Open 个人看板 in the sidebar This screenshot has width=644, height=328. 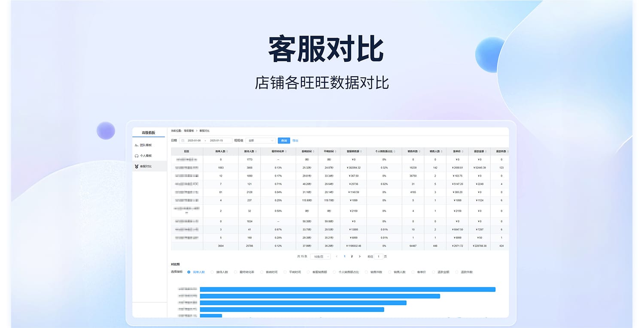pos(146,156)
